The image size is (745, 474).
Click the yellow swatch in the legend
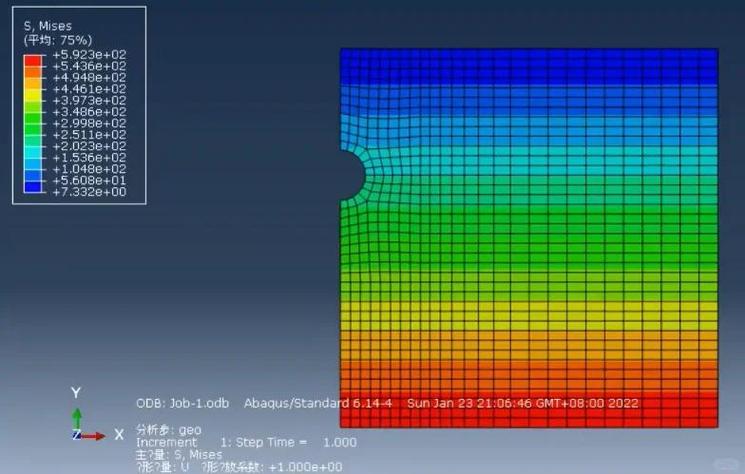tap(33, 95)
